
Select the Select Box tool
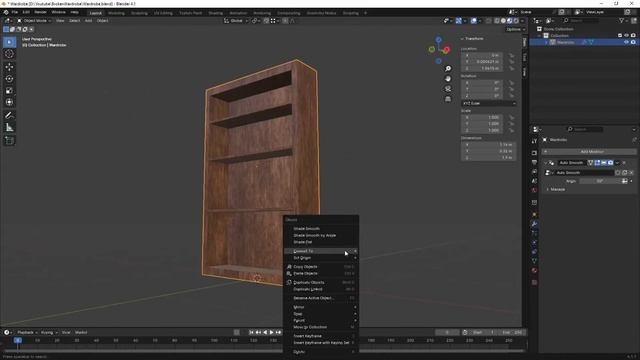click(9, 42)
